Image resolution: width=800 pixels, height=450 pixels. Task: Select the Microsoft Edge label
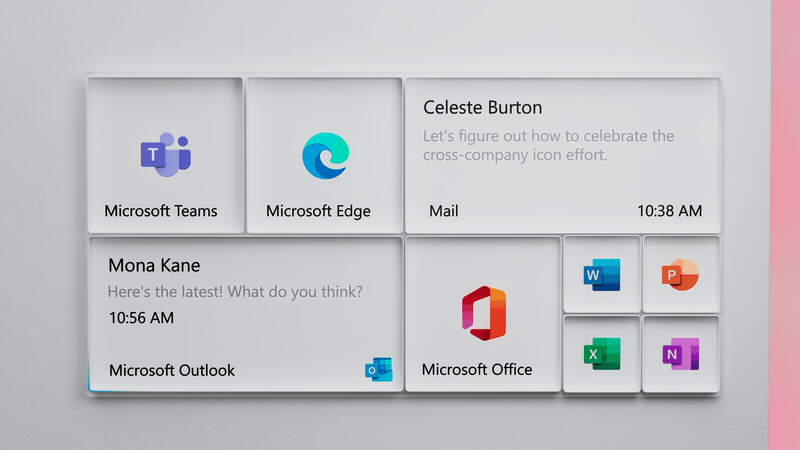pyautogui.click(x=318, y=211)
